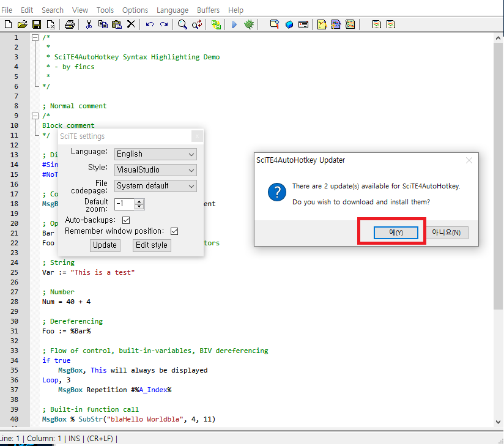
Task: Confirm update with the 예(Y) button
Action: point(396,232)
